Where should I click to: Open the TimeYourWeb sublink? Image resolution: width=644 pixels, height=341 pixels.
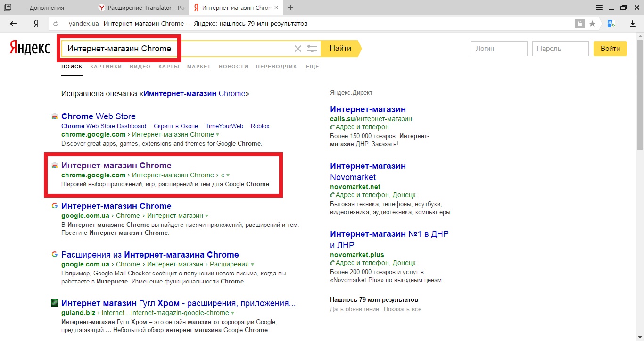224,126
